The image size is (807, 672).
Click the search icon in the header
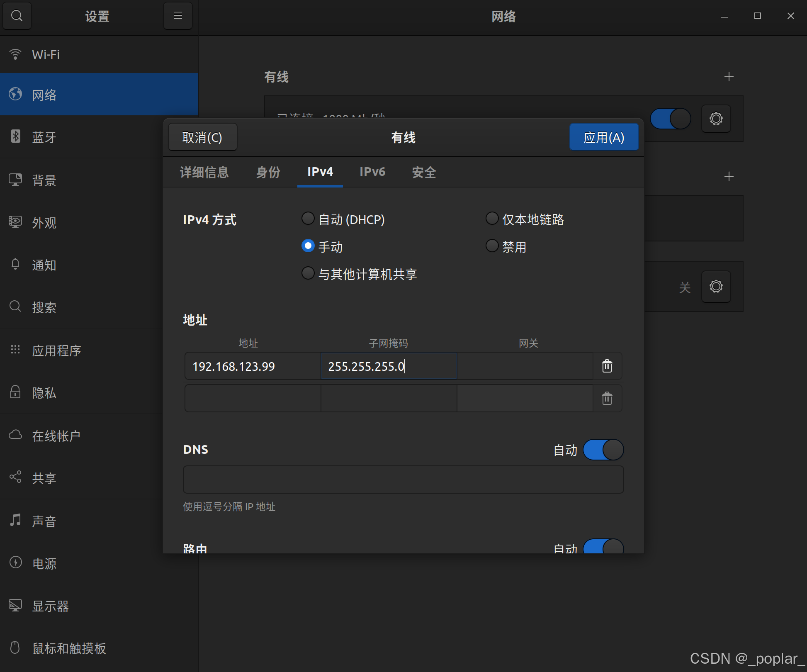click(17, 16)
